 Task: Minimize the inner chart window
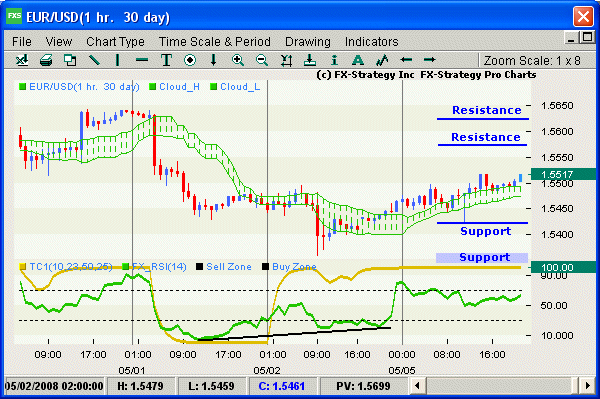click(x=571, y=38)
